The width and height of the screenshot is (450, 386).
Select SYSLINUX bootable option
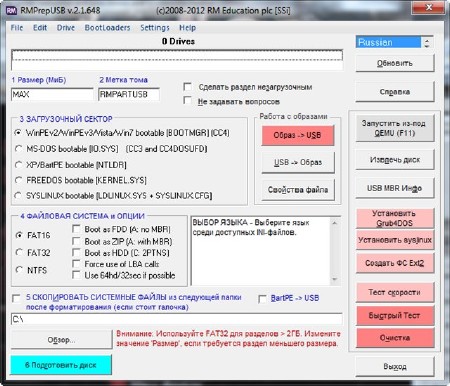(x=18, y=195)
